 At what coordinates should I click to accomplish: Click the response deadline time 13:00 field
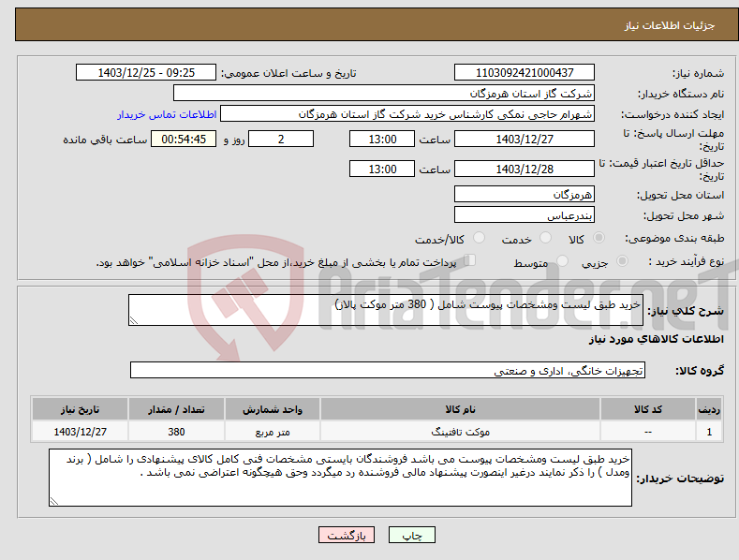pos(382,139)
